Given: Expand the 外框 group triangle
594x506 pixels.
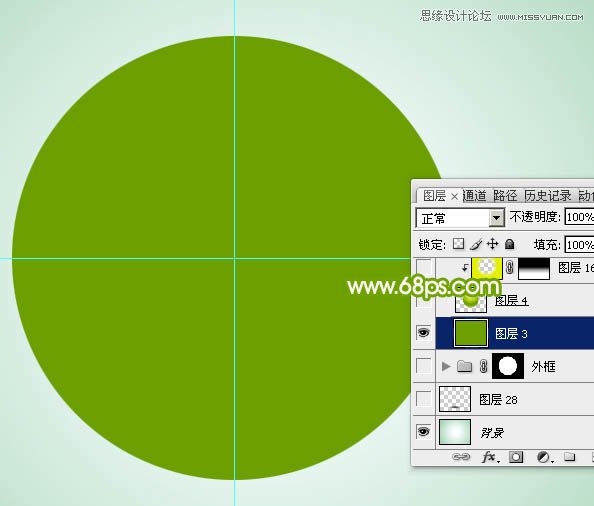Looking at the screenshot, I should click(x=446, y=366).
